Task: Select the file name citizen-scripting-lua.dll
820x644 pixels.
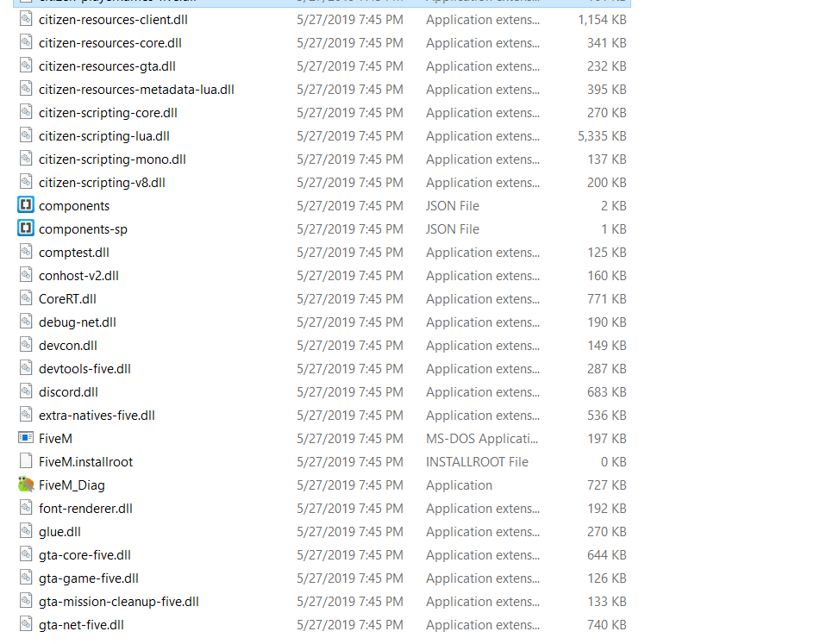Action: 104,136
